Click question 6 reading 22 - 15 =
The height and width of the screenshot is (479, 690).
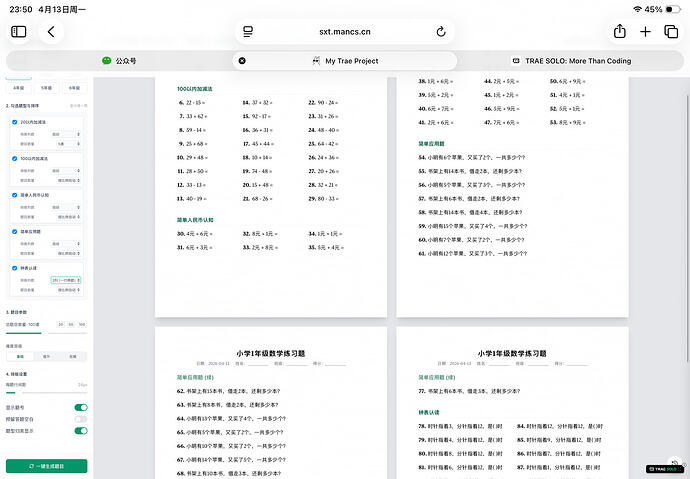coord(192,102)
